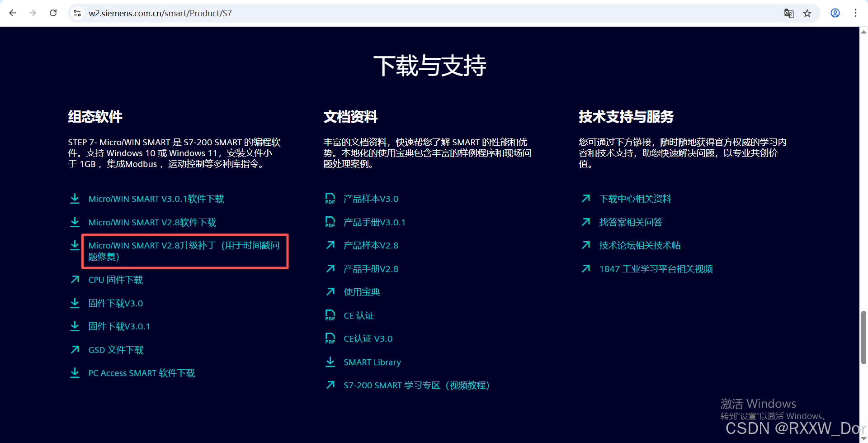
Task: Open S7-200 SMART 学习专区（视频教程）link
Action: coord(416,385)
